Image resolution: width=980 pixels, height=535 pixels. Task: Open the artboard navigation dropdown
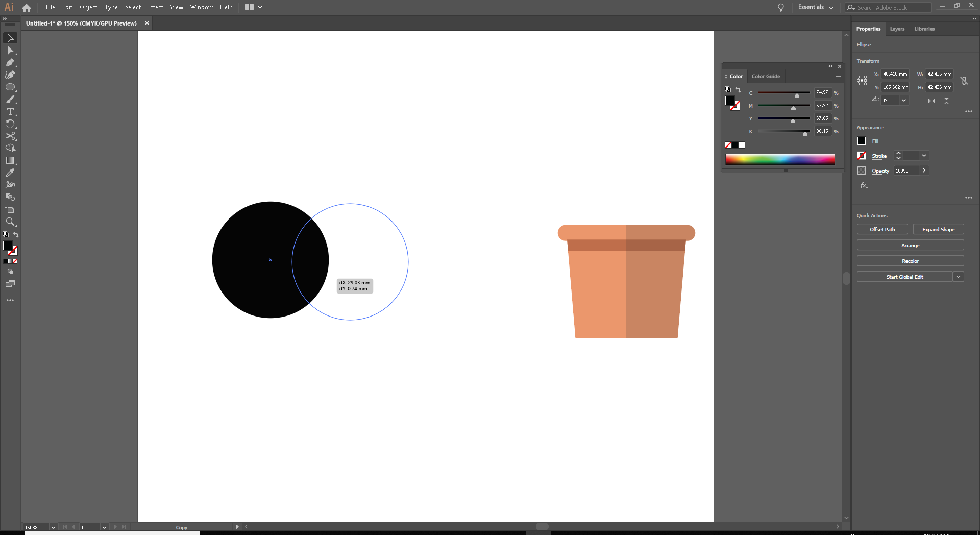point(104,527)
